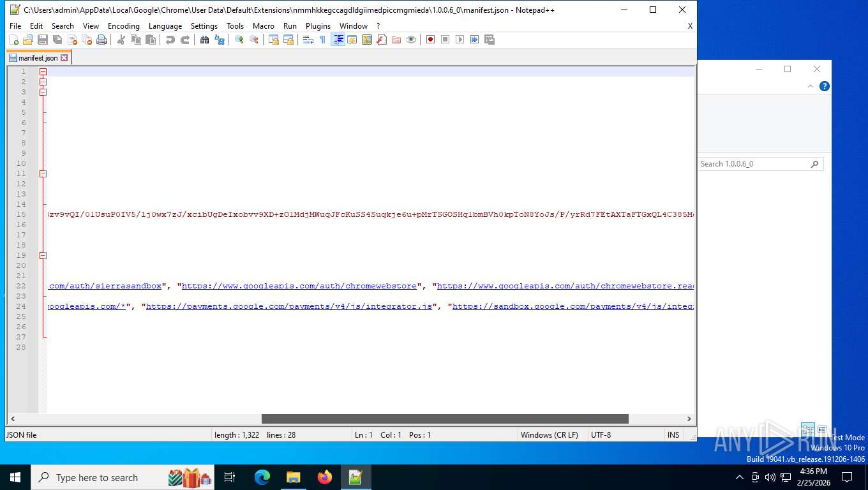Follow the sierrasandbox auth link on line 22

pos(105,286)
